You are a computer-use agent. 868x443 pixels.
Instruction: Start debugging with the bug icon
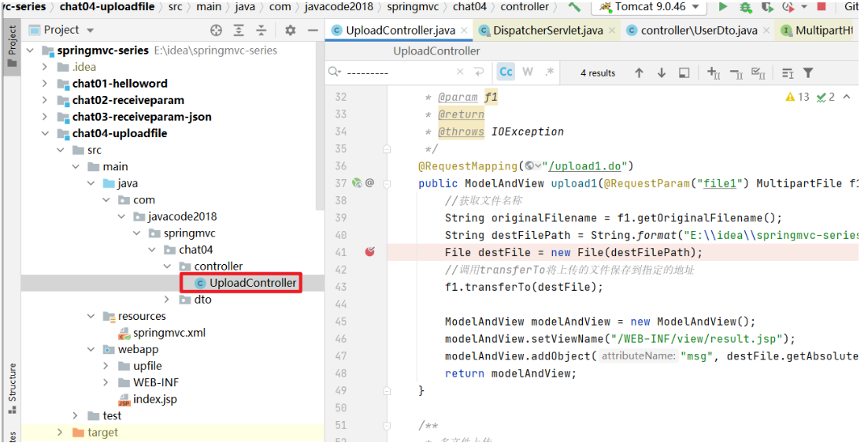745,7
